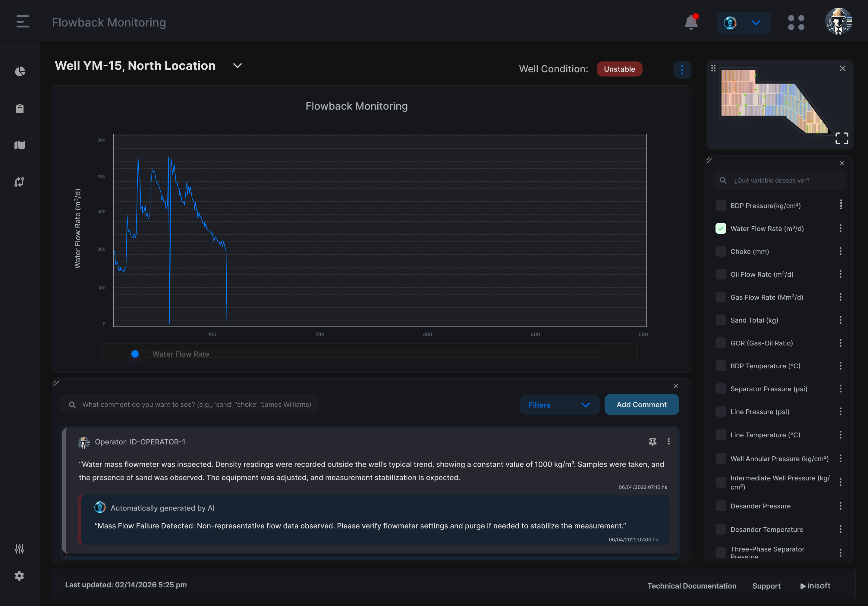Viewport: 868px width, 606px height.
Task: Enable Separator Pressure (psi) checkbox
Action: point(721,388)
